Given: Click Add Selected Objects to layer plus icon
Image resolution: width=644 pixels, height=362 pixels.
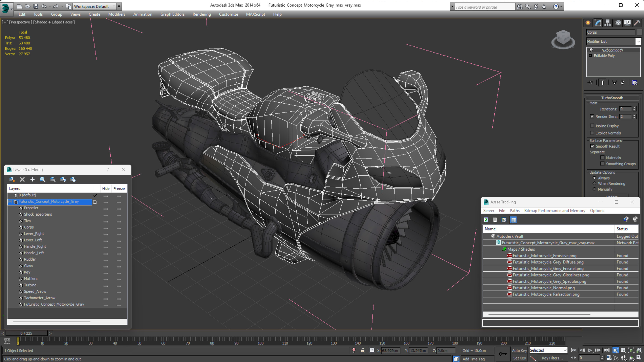Looking at the screenshot, I should click(33, 179).
